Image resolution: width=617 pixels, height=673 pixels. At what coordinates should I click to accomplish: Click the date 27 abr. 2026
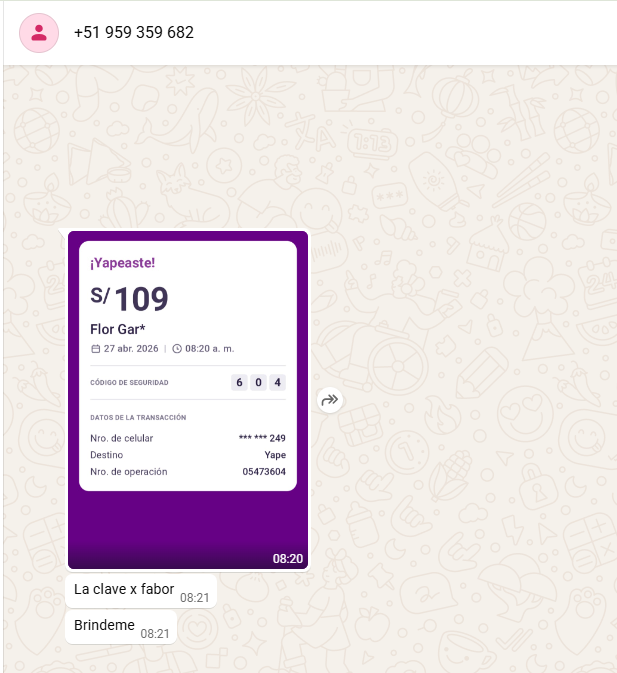(131, 348)
